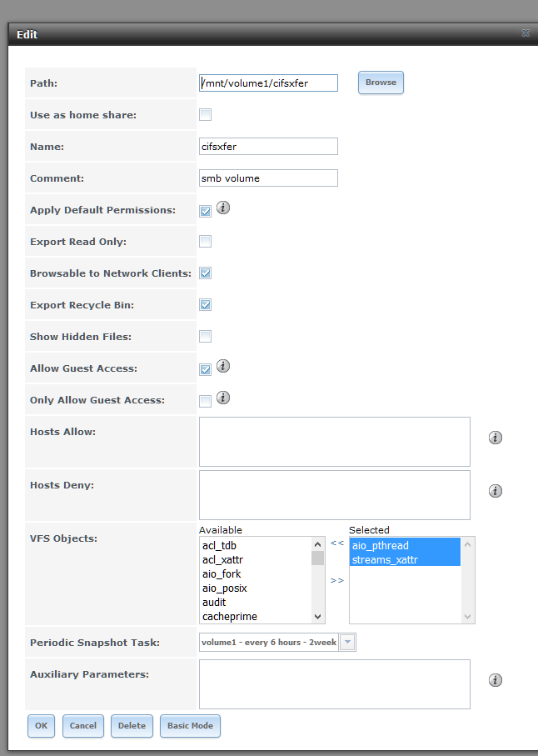
Task: Click down arrow of Available list scrollbar
Action: pos(318,617)
